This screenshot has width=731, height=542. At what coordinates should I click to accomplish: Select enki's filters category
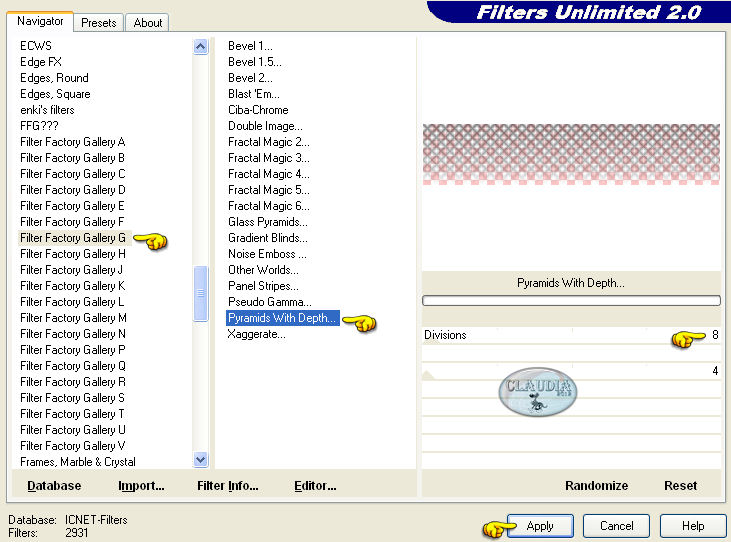[47, 110]
